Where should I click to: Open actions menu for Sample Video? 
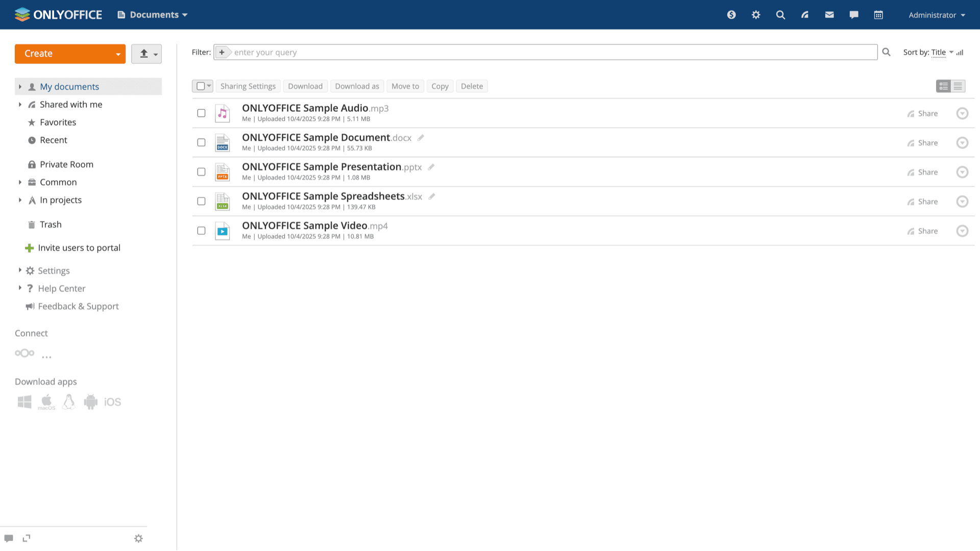pyautogui.click(x=962, y=231)
